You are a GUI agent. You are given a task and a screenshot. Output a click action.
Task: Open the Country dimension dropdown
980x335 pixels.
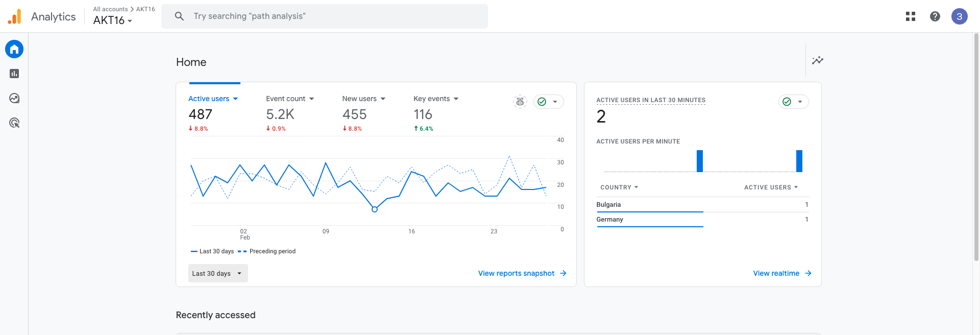[619, 187]
